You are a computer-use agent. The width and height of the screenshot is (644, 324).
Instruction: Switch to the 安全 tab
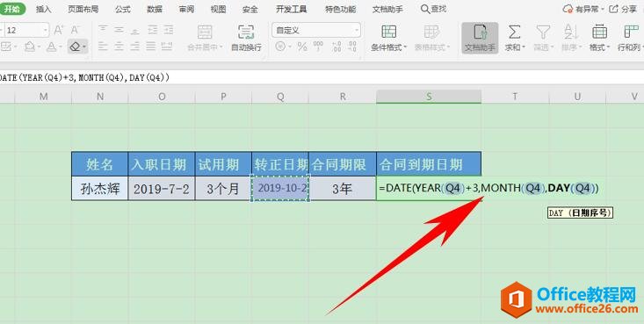[x=250, y=9]
